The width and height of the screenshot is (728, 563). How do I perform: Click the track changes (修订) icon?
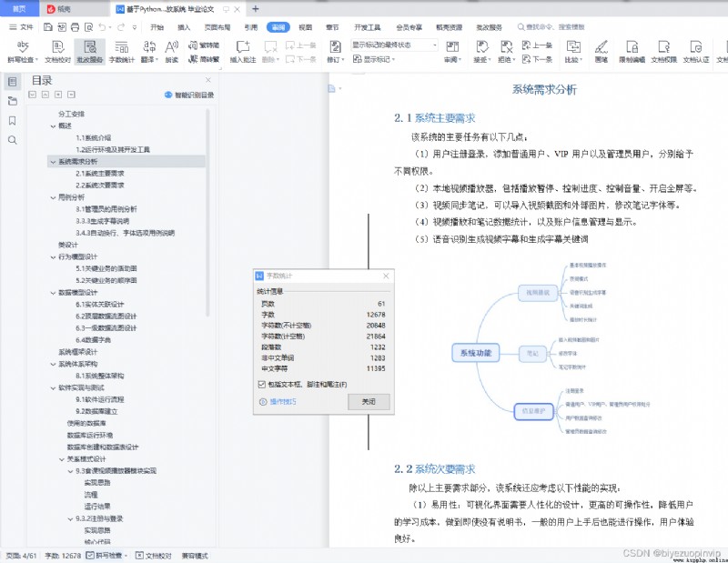tap(335, 51)
